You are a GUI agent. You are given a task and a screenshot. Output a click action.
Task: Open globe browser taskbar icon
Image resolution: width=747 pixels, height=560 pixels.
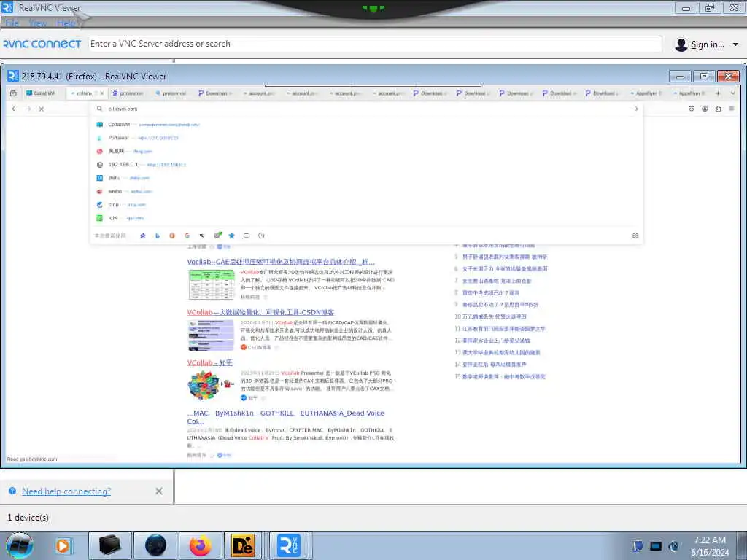click(156, 545)
